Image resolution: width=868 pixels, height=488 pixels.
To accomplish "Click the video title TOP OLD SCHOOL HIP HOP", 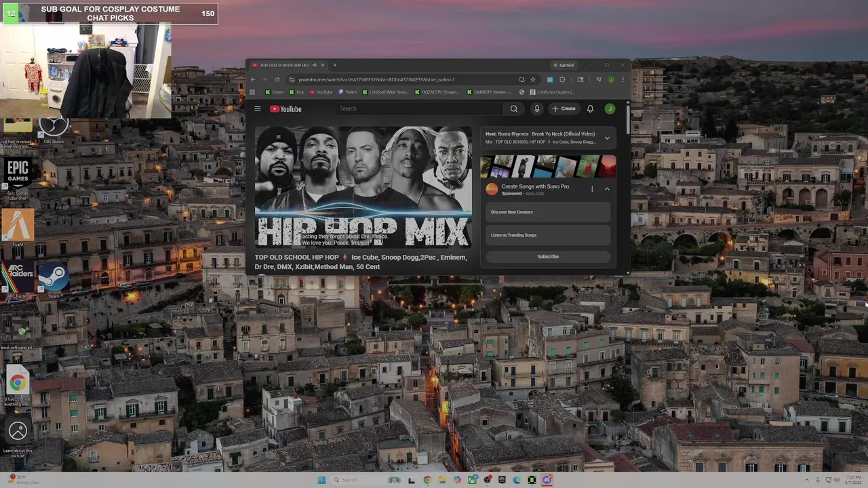I will (361, 262).
